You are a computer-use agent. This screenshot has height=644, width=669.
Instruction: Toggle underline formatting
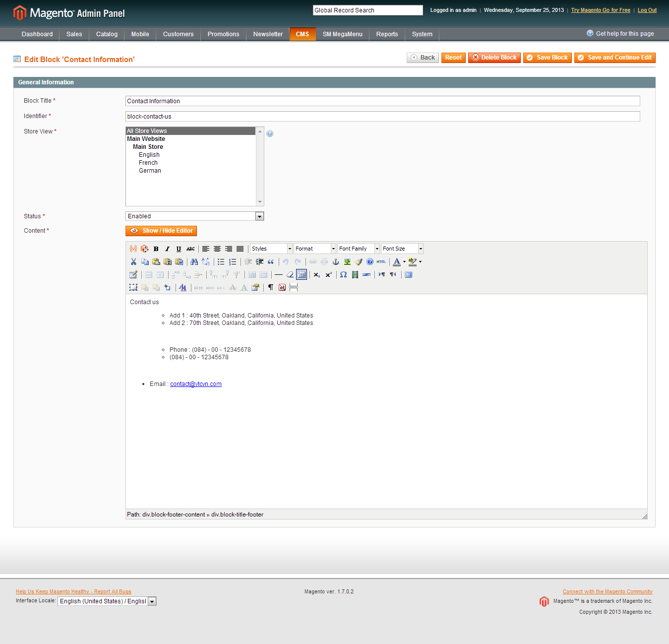click(x=179, y=249)
